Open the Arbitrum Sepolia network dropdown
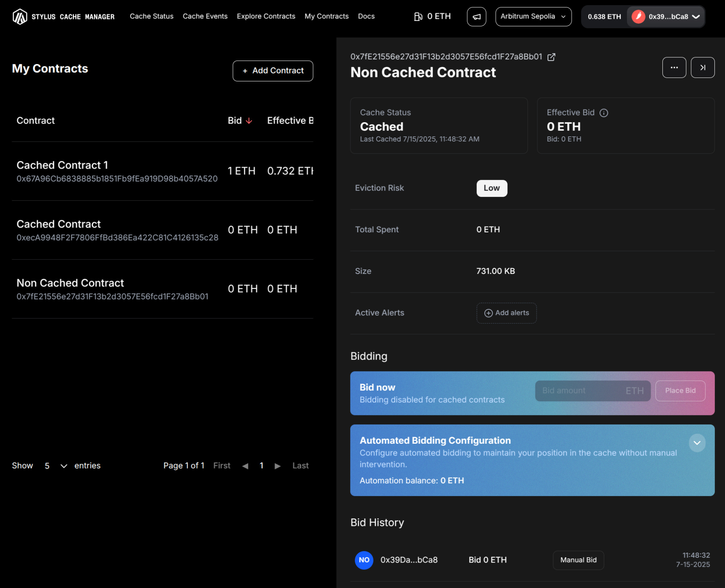This screenshot has width=725, height=588. click(533, 17)
